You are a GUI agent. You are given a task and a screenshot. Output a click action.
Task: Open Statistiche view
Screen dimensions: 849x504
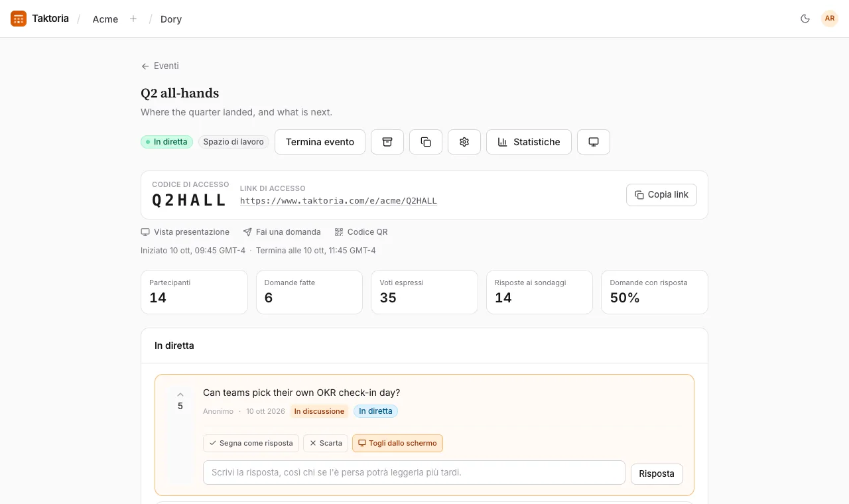[x=529, y=142]
